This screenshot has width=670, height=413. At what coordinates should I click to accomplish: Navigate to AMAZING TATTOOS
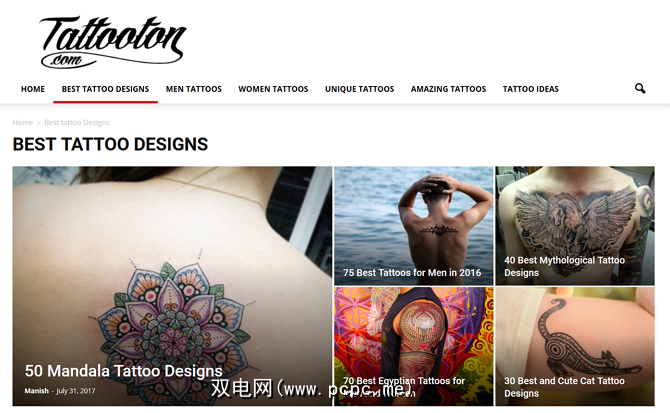tap(448, 89)
